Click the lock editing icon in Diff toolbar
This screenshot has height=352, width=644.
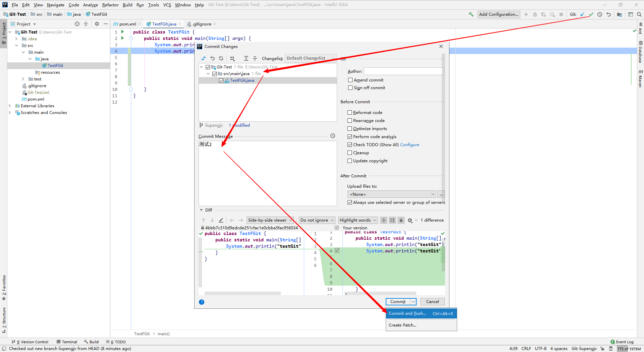[401, 220]
